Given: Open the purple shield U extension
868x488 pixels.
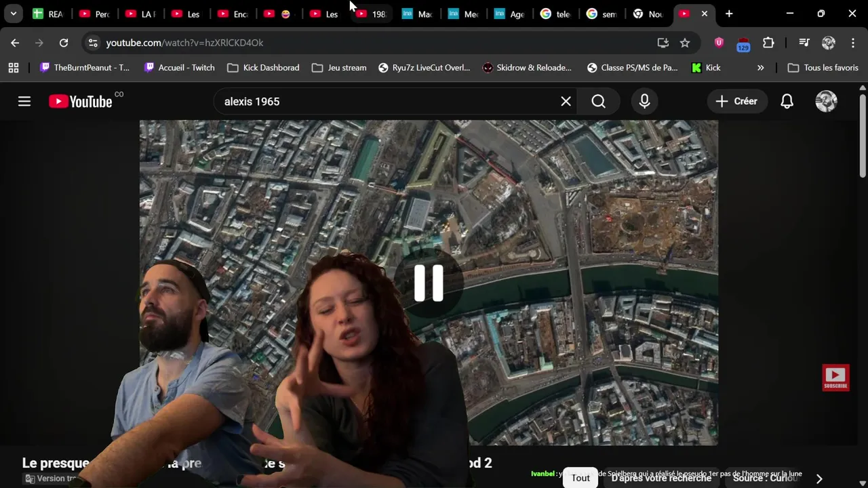Looking at the screenshot, I should click(x=719, y=43).
